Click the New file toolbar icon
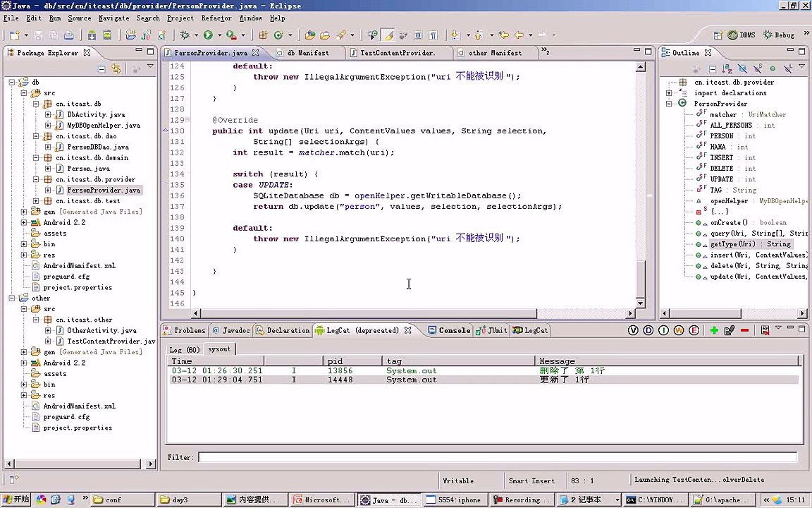 pyautogui.click(x=14, y=35)
